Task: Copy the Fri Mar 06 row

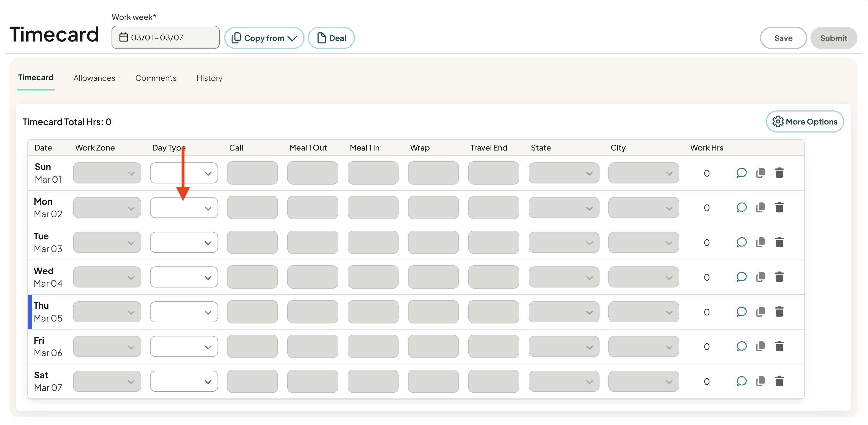Action: coord(761,346)
